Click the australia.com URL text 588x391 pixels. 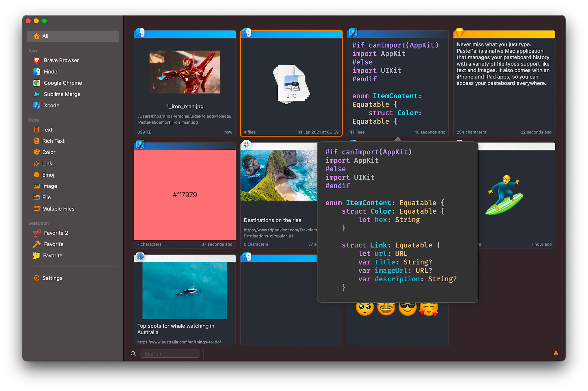coord(179,342)
